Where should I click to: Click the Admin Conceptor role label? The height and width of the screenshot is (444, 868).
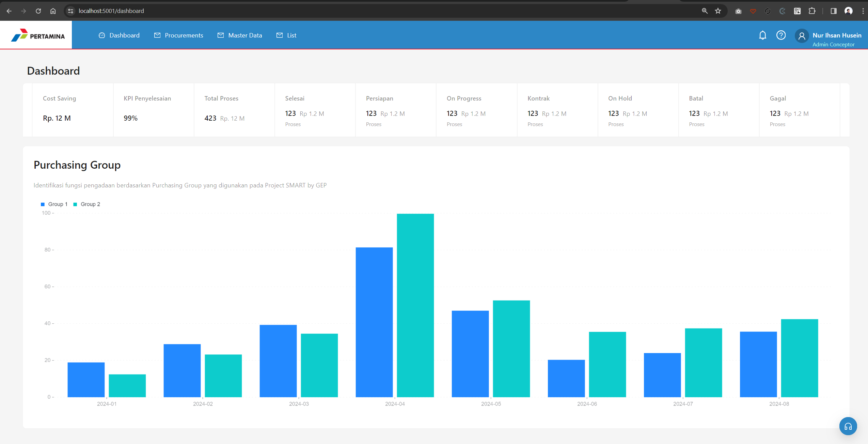(833, 44)
